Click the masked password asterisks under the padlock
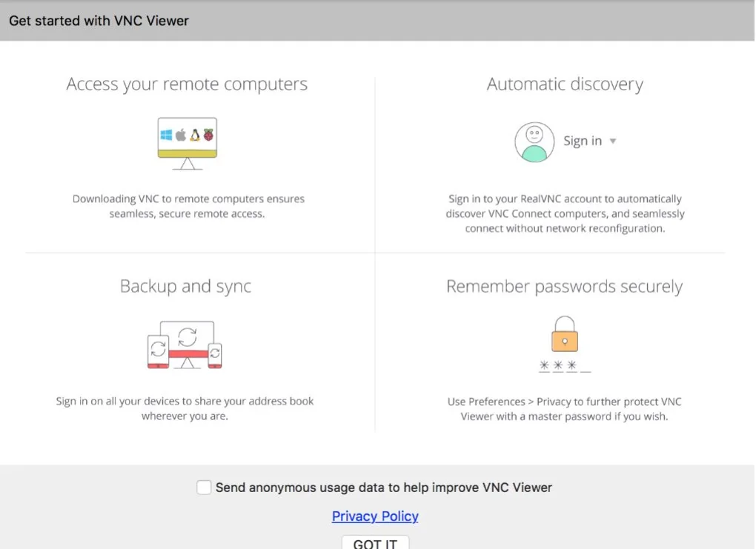 tap(565, 367)
